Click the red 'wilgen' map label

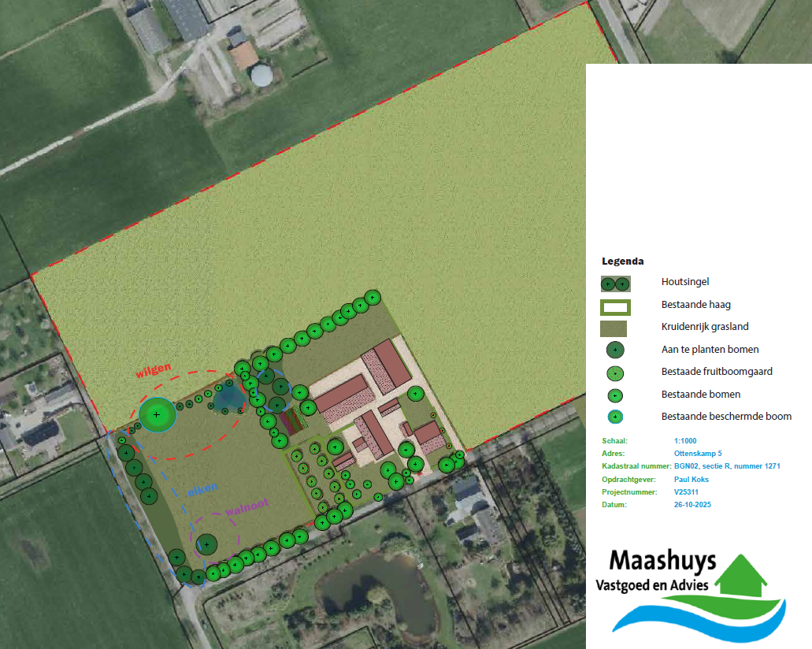[x=154, y=370]
